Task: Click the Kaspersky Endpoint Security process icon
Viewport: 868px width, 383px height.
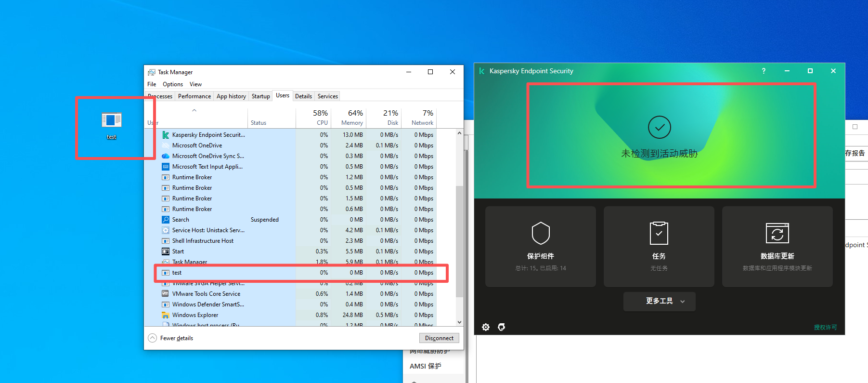Action: coord(166,135)
